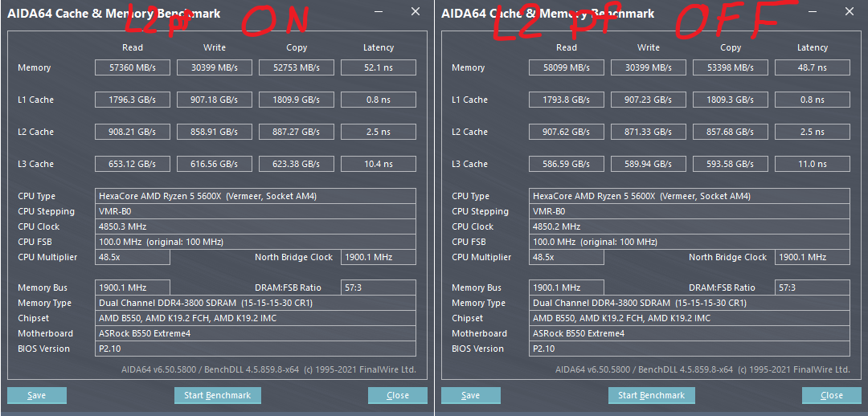The image size is (868, 416).
Task: Click North Bridge Clock value in left window
Action: click(378, 257)
